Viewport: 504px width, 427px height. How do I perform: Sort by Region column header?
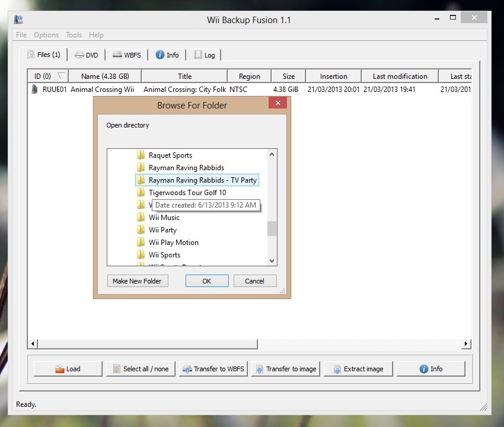pos(250,76)
